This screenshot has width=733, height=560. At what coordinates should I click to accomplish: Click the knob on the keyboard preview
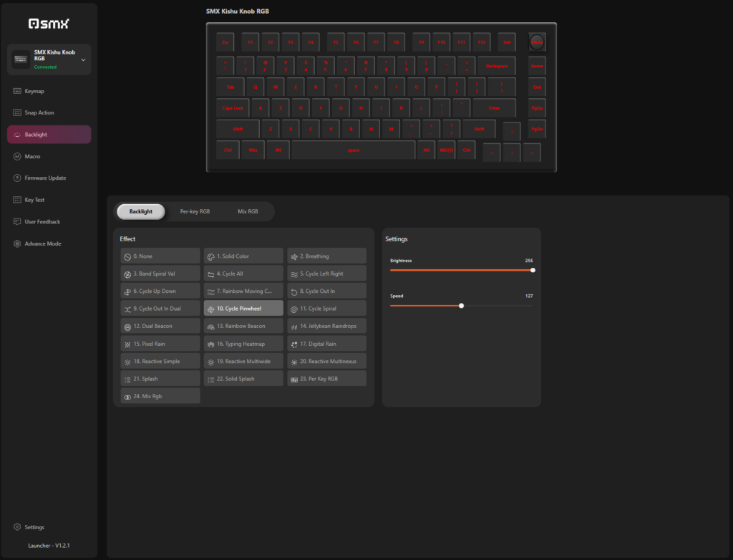coord(537,42)
